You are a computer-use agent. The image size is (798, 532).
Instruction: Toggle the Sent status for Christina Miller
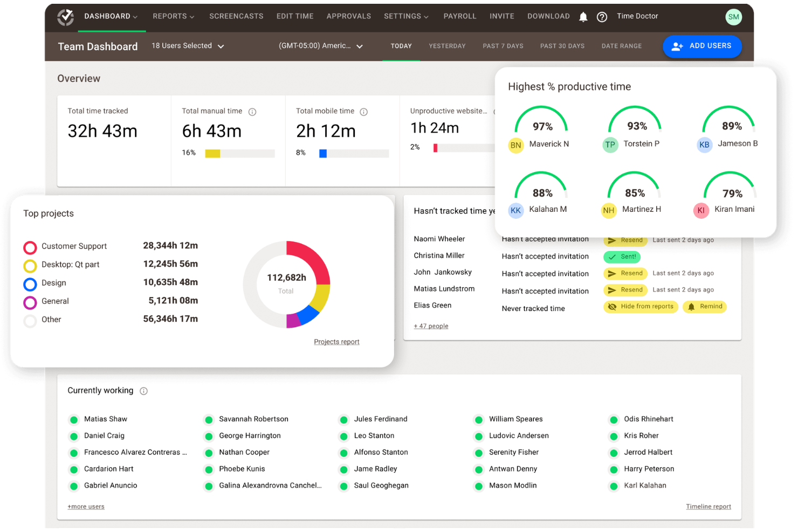pos(622,257)
